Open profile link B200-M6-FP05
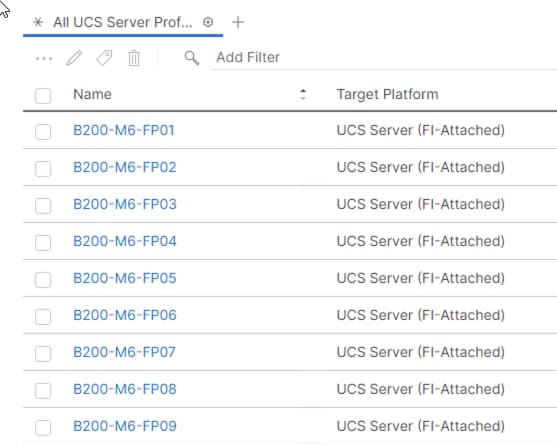The height and width of the screenshot is (444, 557). 125,278
